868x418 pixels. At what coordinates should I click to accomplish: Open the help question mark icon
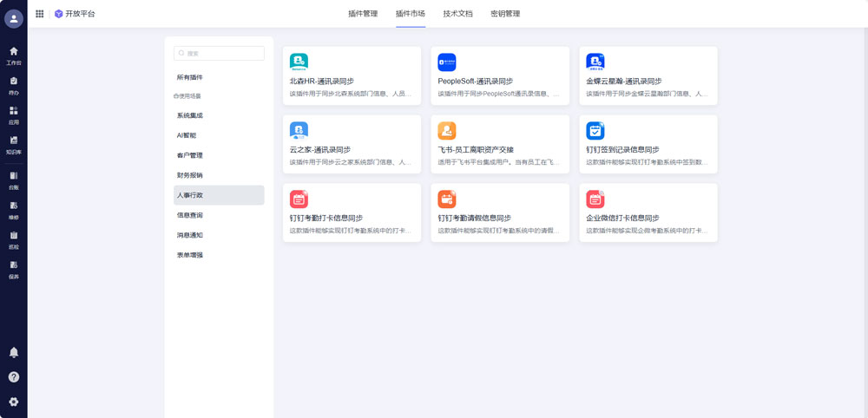click(13, 377)
